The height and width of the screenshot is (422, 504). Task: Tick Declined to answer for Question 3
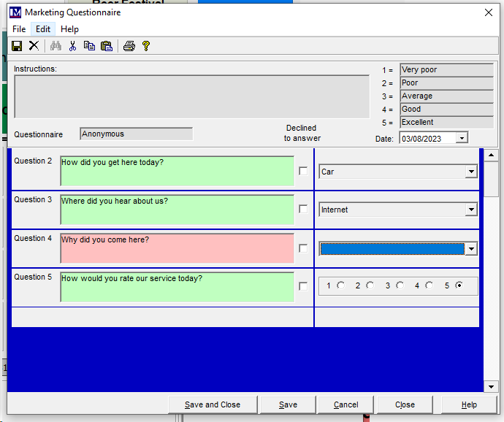coord(303,209)
